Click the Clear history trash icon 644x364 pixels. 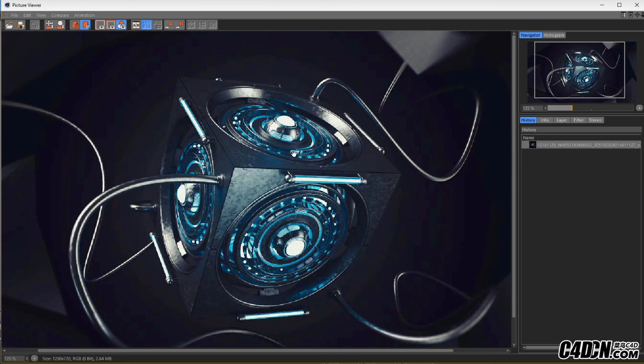(x=75, y=25)
